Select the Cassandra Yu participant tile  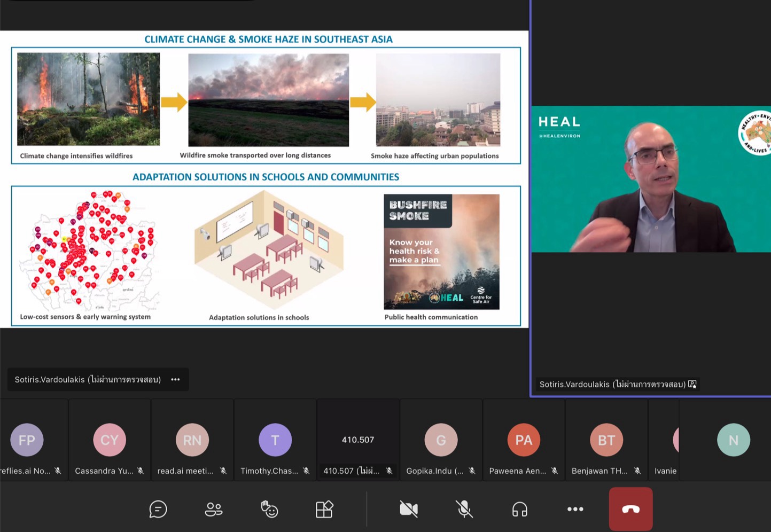click(110, 441)
